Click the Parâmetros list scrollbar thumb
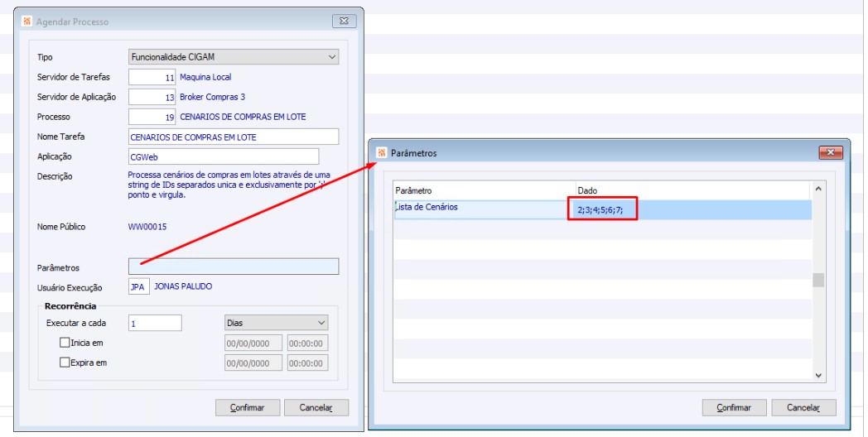 click(x=819, y=280)
